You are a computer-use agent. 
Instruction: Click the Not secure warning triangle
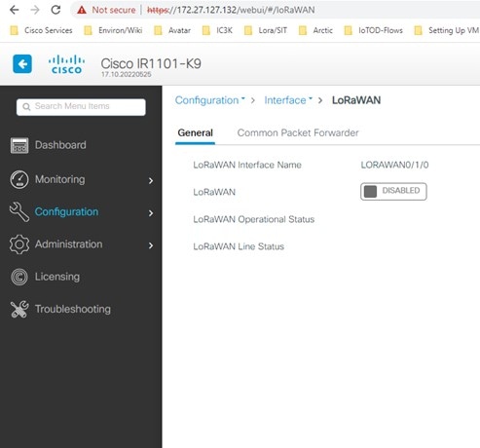[x=82, y=10]
